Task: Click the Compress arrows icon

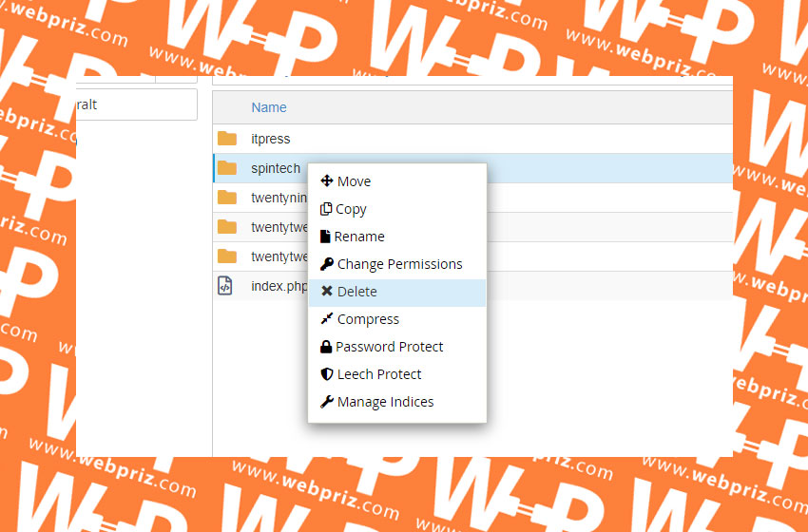Action: (x=327, y=319)
